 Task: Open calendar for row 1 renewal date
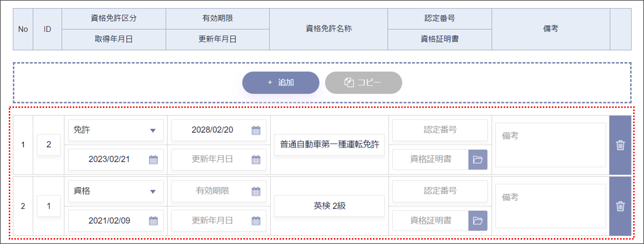pyautogui.click(x=256, y=159)
